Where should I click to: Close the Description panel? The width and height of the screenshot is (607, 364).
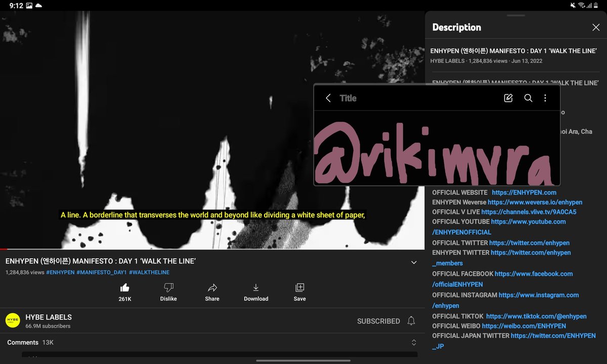[x=596, y=27]
